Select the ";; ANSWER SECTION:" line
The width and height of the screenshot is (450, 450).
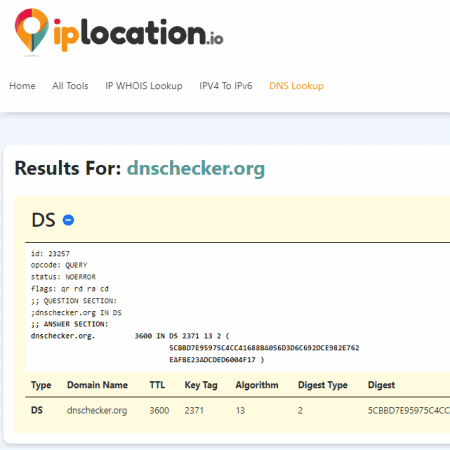click(70, 324)
